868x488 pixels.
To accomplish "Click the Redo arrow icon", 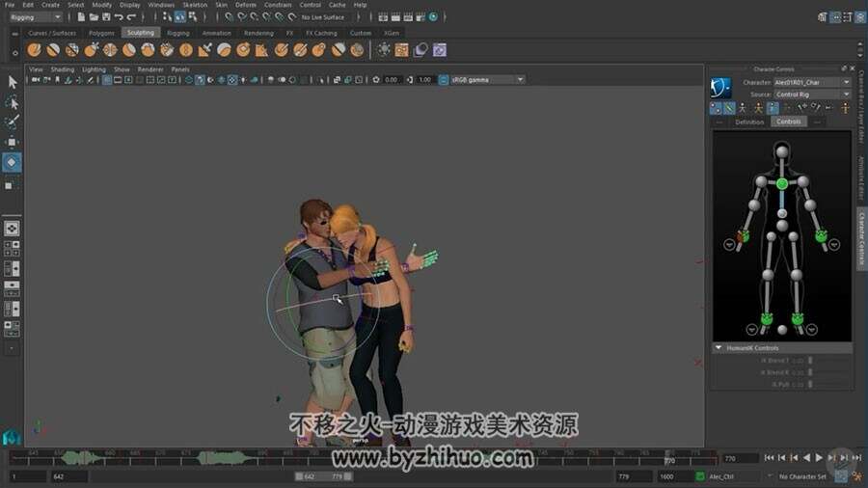I will (x=131, y=17).
